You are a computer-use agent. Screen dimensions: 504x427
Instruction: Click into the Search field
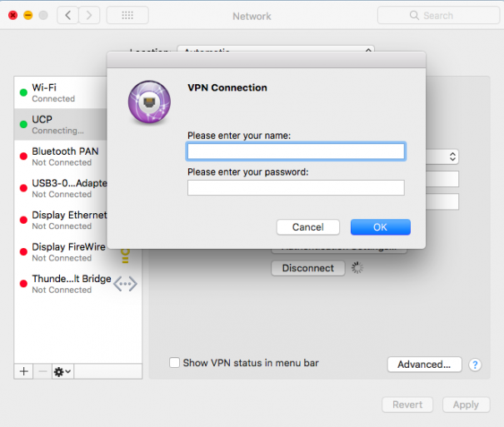point(438,15)
